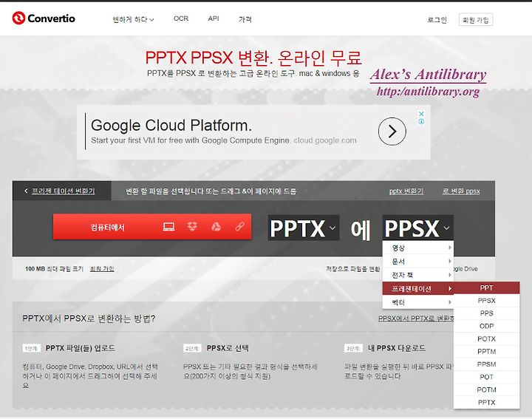Expand the 프레젠테이션 category submenu
Viewport: 532px width, 419px height.
(418, 288)
